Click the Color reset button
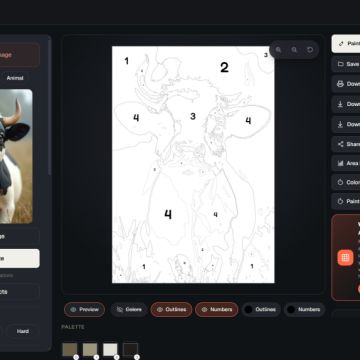 coord(346,182)
